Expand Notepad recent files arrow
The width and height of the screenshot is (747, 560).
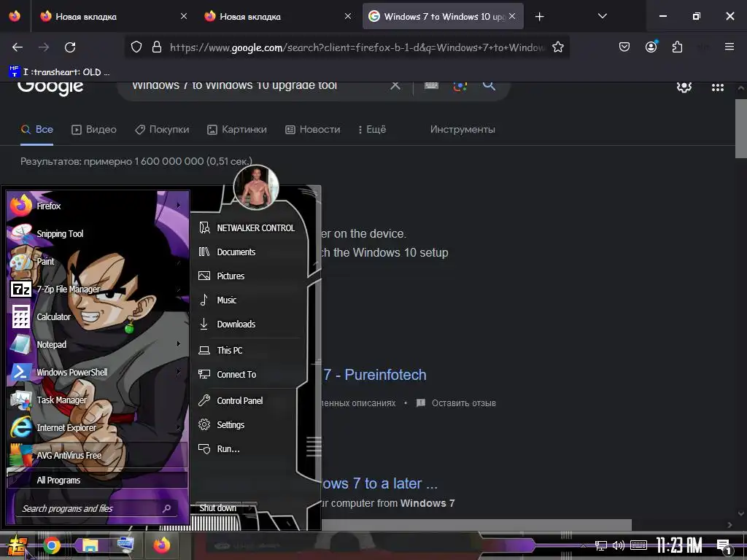(179, 344)
